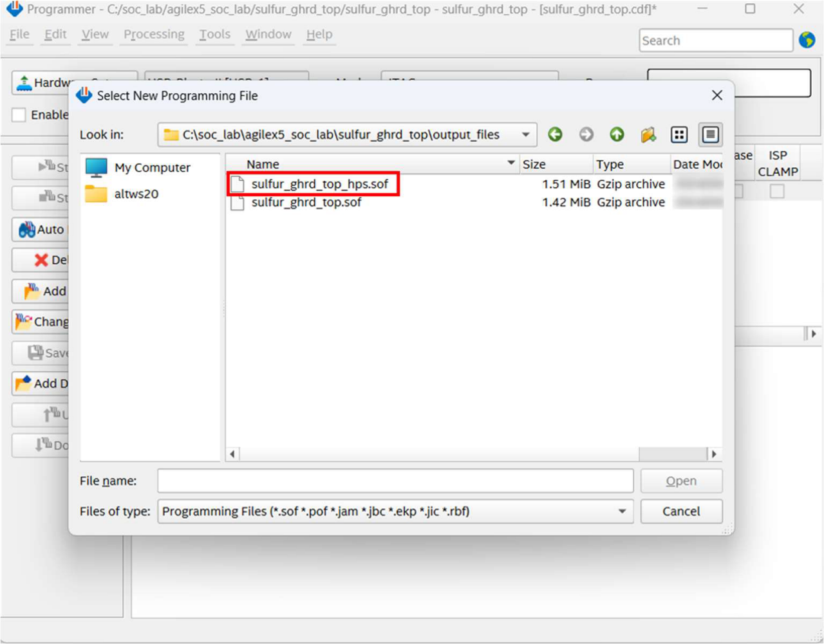824x644 pixels.
Task: Switch to Detail View icon
Action: click(710, 134)
